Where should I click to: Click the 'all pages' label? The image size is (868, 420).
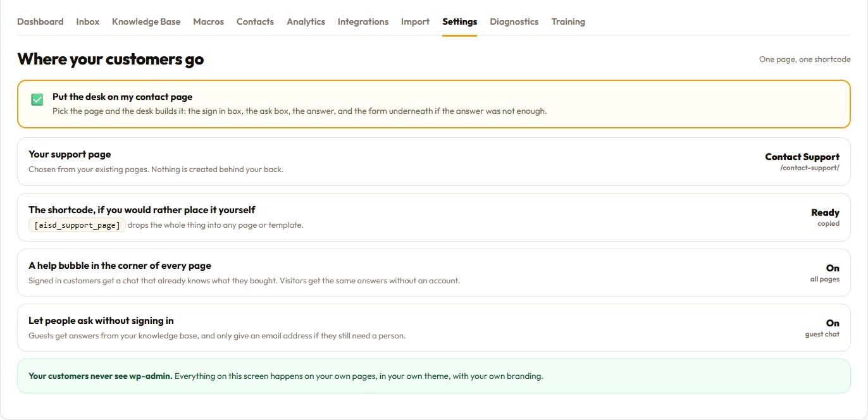(x=825, y=279)
